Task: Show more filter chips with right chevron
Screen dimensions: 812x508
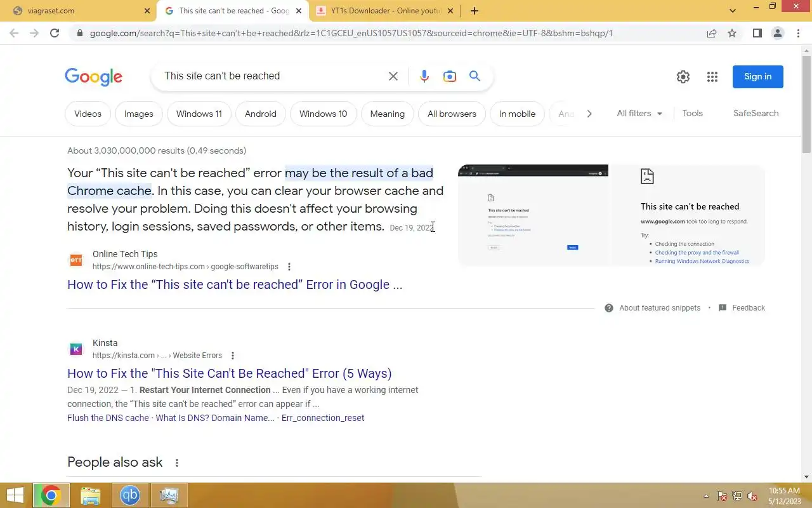Action: point(589,114)
